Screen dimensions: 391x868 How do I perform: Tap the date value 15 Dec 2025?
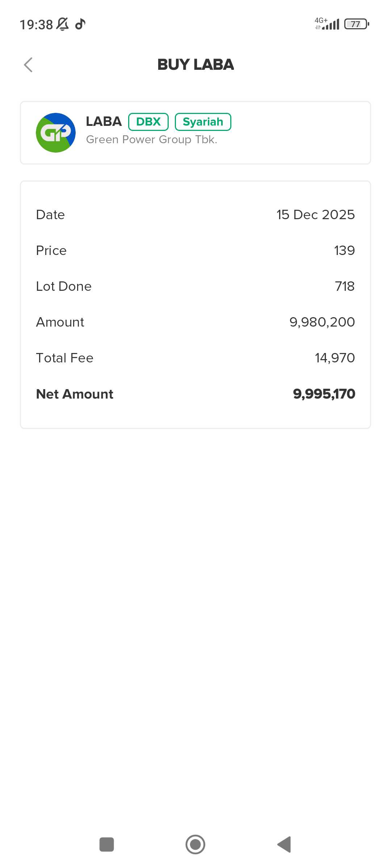(x=315, y=214)
